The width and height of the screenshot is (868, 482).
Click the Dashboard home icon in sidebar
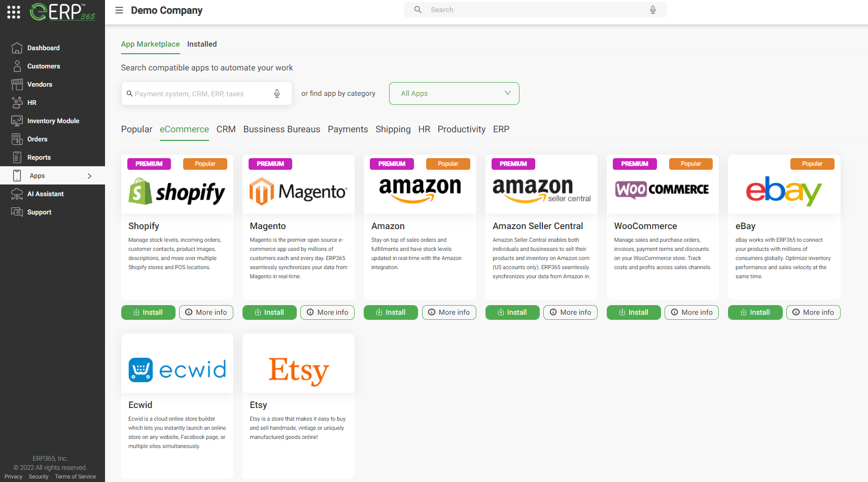click(x=17, y=48)
